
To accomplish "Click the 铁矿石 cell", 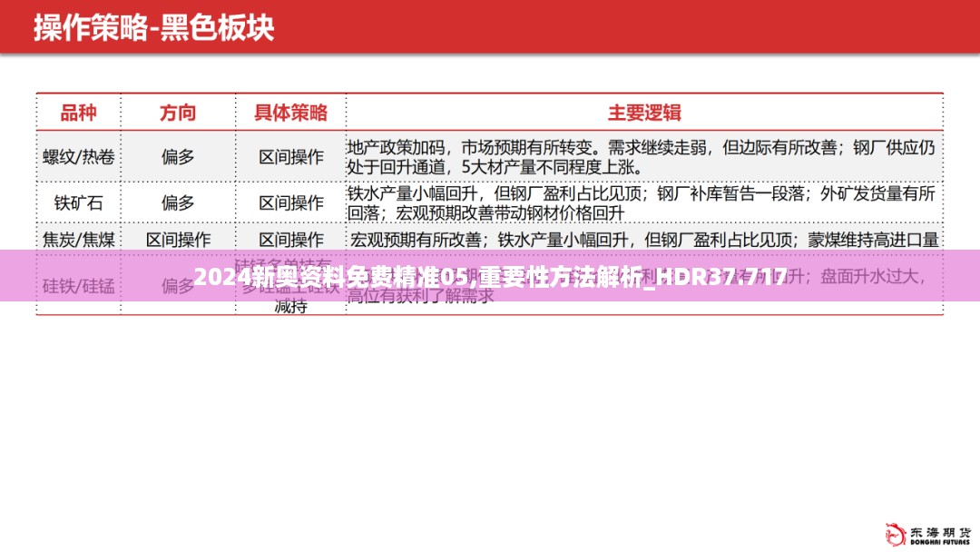I will click(x=78, y=203).
